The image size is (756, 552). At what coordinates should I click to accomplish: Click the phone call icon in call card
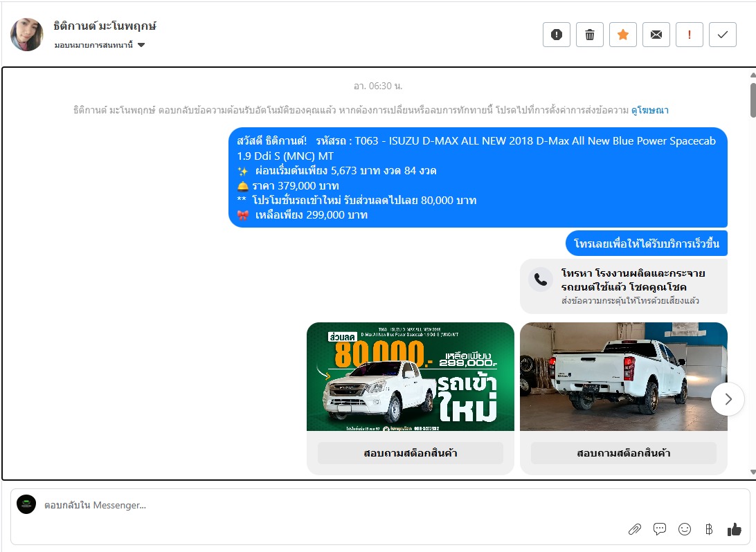point(541,279)
